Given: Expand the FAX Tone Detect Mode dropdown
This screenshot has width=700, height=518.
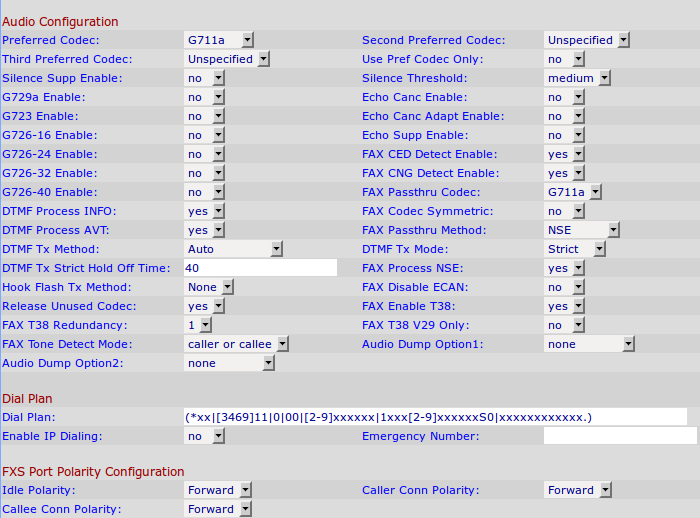Looking at the screenshot, I should 237,344.
